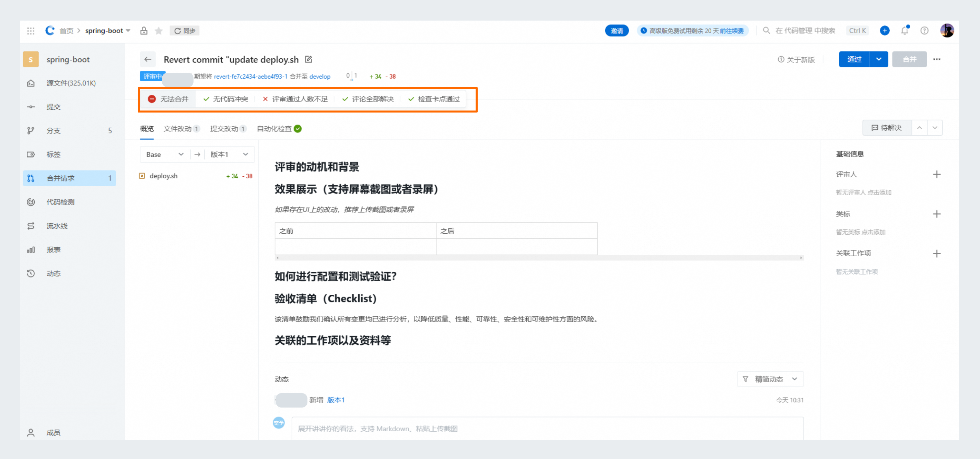This screenshot has height=459, width=980.
Task: Click spring-boot project avatar icon
Action: click(x=31, y=59)
